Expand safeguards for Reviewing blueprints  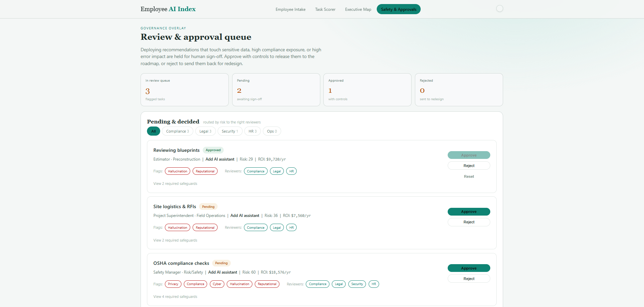tap(175, 184)
